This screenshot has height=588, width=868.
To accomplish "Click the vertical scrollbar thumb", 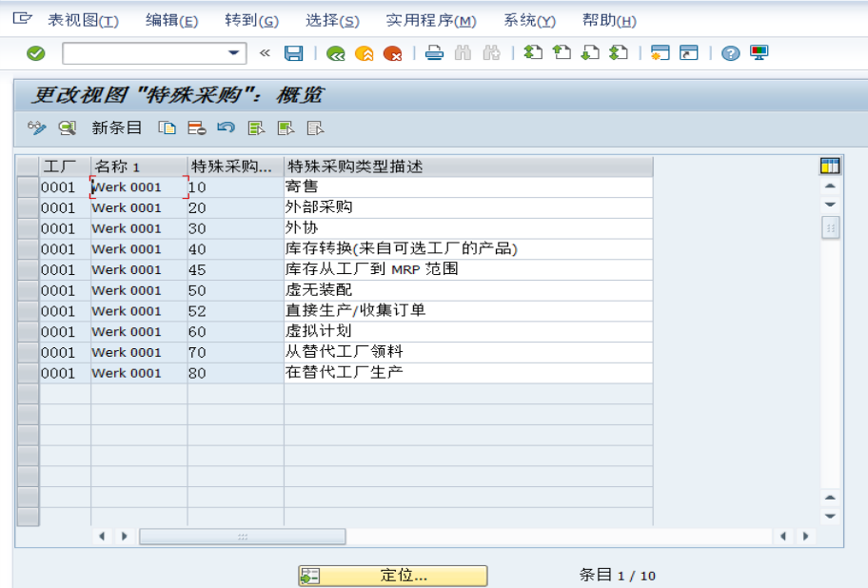I will coord(830,228).
